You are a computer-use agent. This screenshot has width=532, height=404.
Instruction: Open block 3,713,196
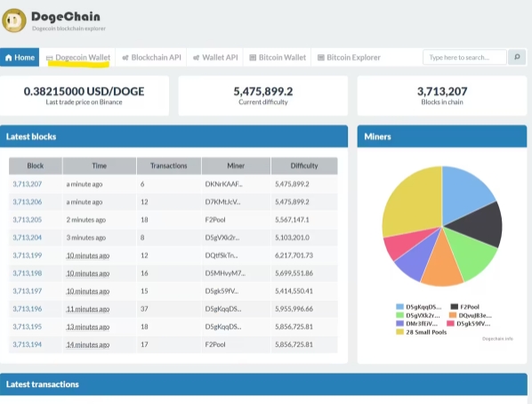pyautogui.click(x=28, y=309)
